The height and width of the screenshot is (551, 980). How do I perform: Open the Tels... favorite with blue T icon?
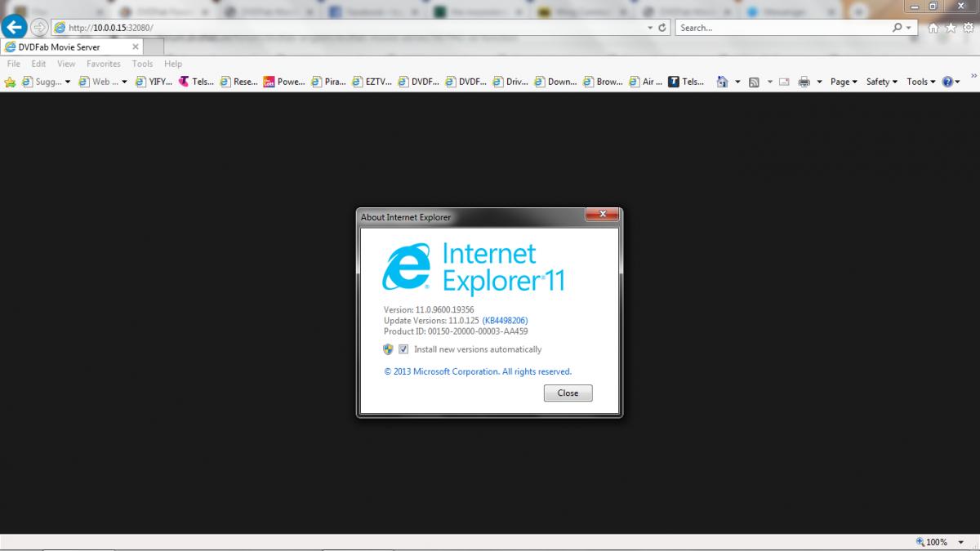(686, 82)
